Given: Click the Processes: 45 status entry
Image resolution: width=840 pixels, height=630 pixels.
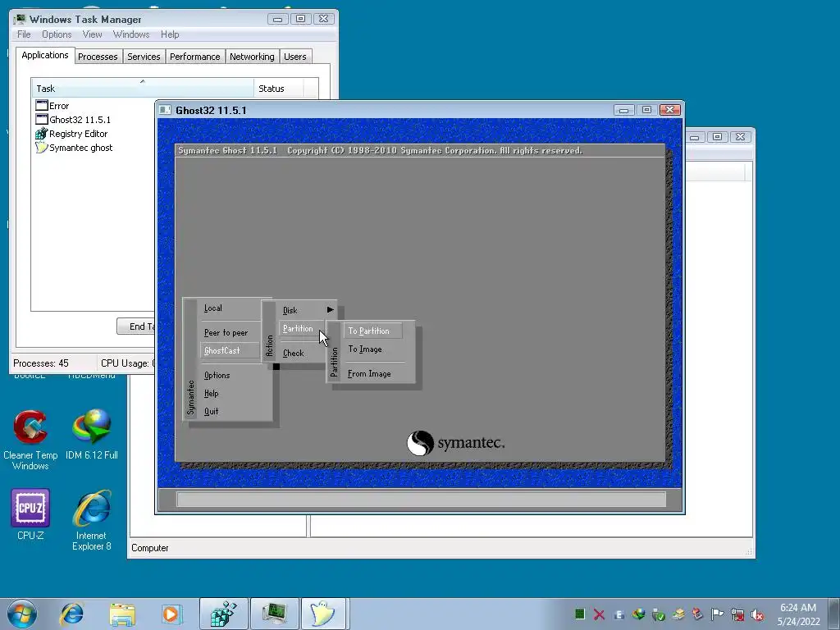Looking at the screenshot, I should (41, 363).
